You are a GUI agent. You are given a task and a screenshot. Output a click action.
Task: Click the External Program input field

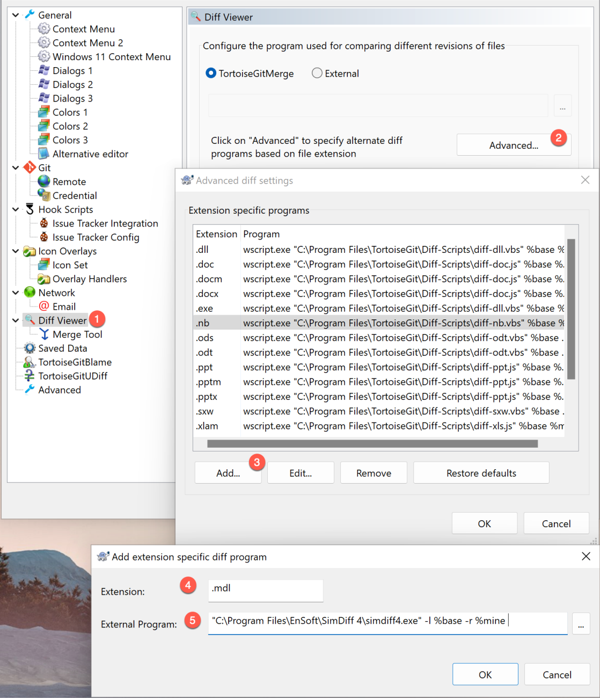[387, 623]
